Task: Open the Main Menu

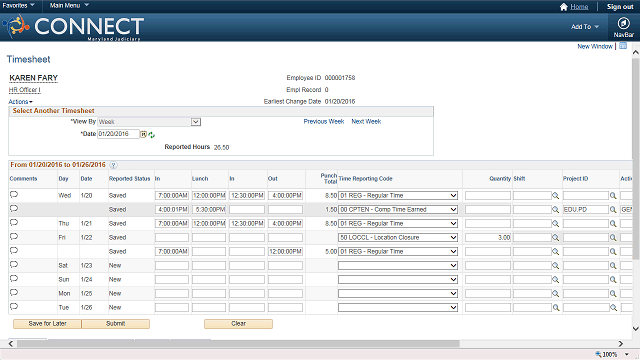Action: pos(69,5)
